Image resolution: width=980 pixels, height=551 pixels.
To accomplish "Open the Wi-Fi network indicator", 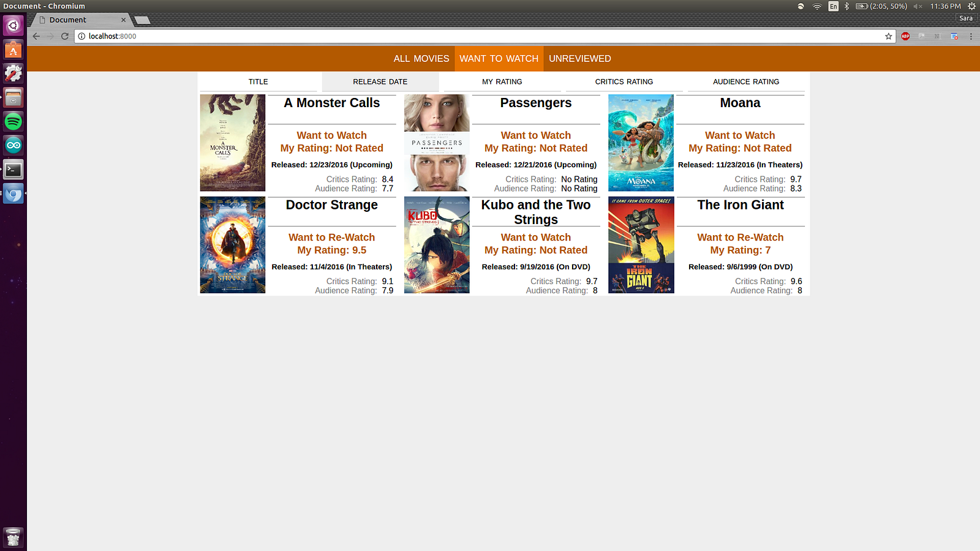I will pos(817,6).
